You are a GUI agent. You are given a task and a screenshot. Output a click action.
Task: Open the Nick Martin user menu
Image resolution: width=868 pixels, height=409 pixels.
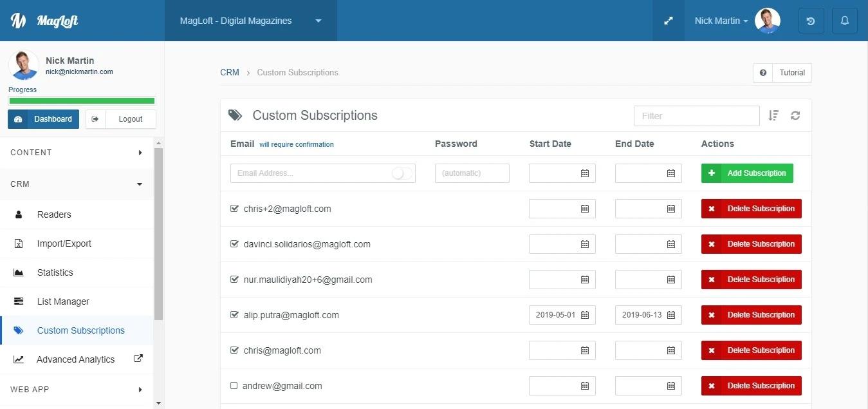pos(721,21)
